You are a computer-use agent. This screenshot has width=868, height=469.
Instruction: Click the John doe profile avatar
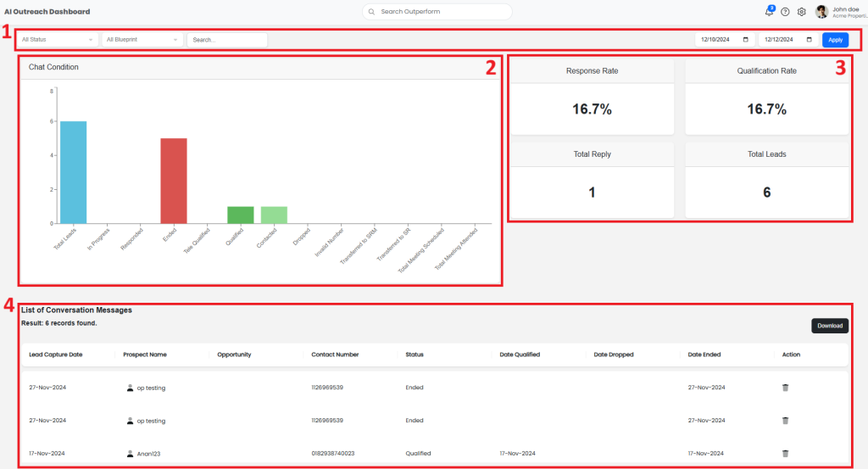[x=821, y=12]
